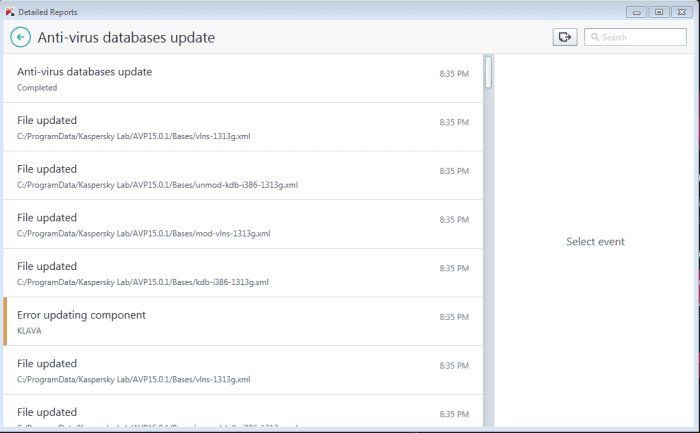Screen dimensions: 700x433
Task: Click the Select event placeholder pane
Action: [595, 241]
